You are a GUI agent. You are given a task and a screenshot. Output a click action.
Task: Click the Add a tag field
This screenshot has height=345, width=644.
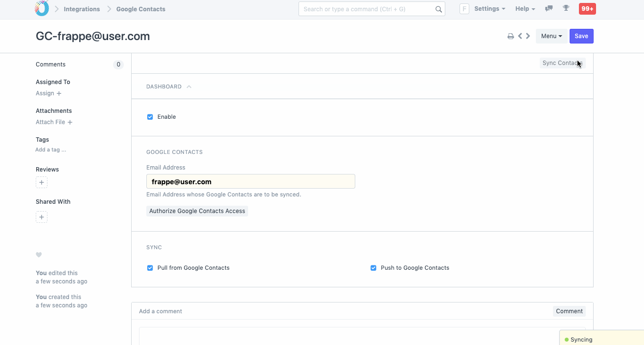click(x=51, y=150)
